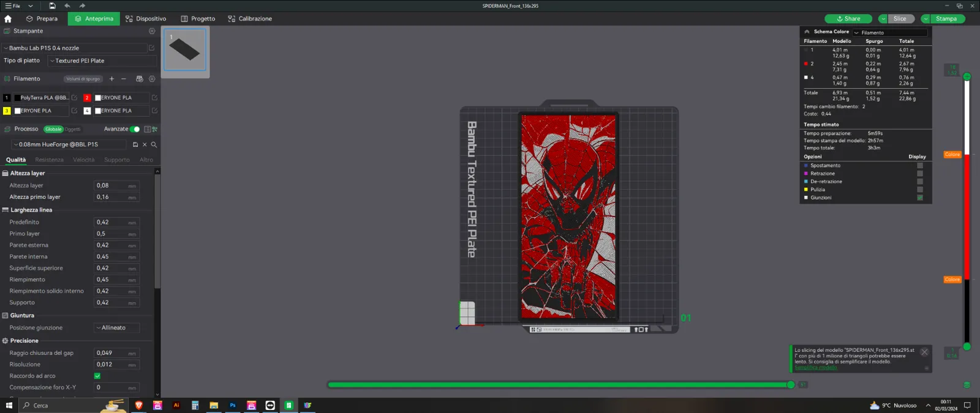
Task: Toggle the Avanzate advanced mode switch
Action: [135, 129]
